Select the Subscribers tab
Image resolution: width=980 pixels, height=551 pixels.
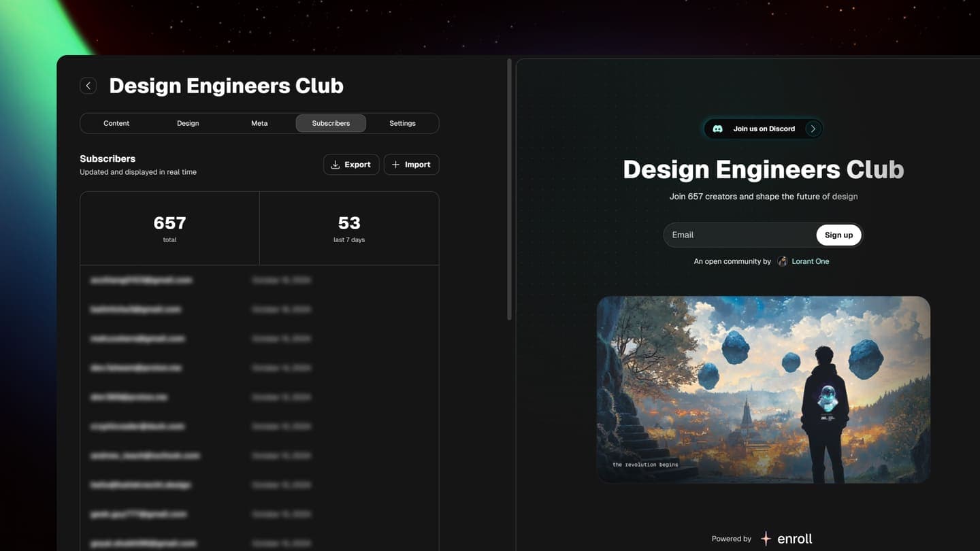pos(331,123)
